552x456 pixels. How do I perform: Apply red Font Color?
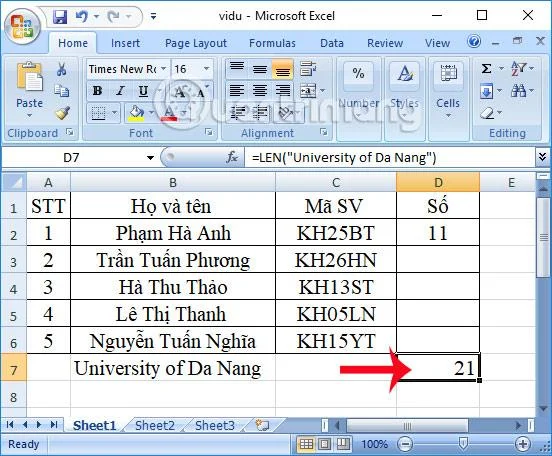[169, 113]
